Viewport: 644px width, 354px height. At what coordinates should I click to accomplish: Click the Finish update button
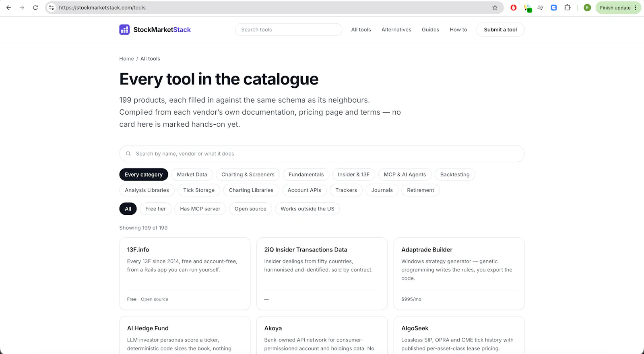[618, 8]
